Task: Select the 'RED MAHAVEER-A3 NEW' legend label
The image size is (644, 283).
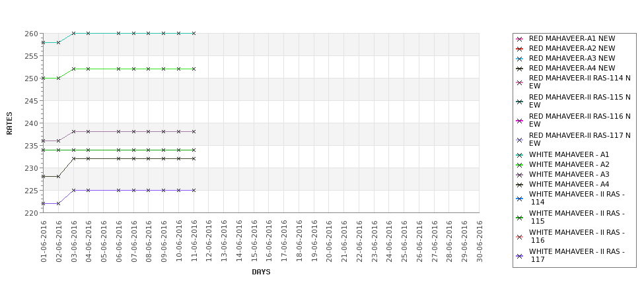Action: coord(572,58)
